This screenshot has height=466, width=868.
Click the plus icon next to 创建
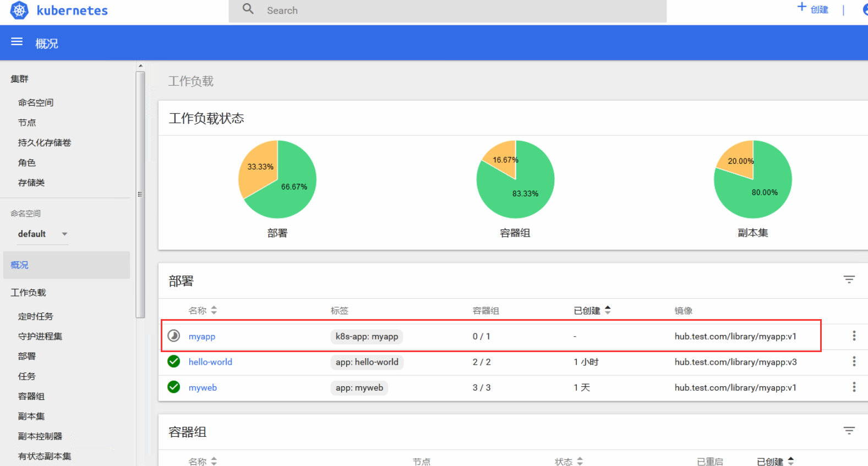coord(802,7)
